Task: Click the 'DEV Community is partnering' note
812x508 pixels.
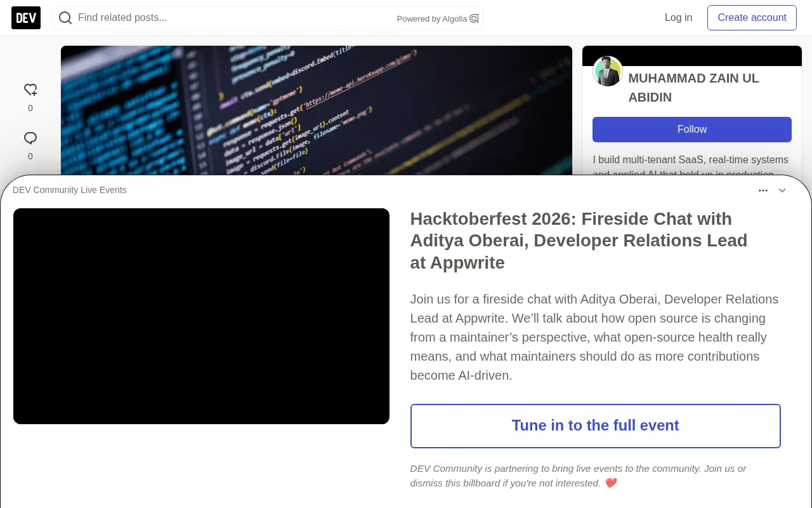Action: click(578, 476)
